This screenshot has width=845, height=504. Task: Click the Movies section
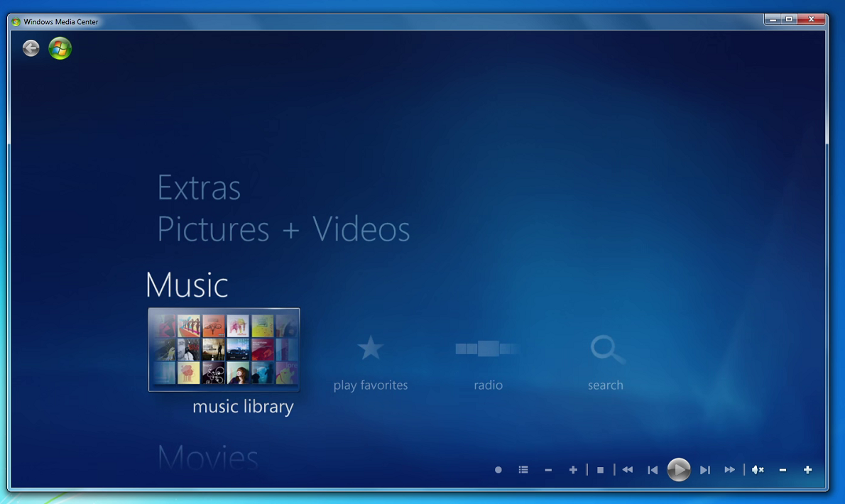207,458
